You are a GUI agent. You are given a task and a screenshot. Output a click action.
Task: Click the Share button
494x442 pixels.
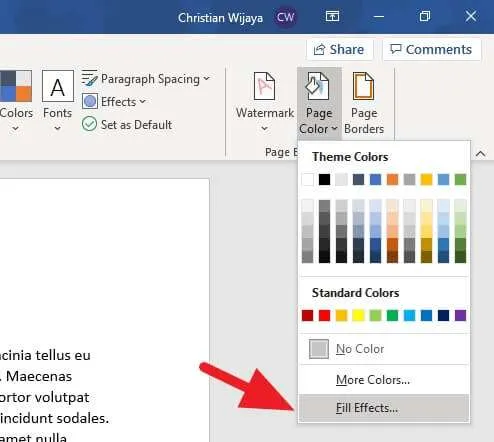point(340,49)
